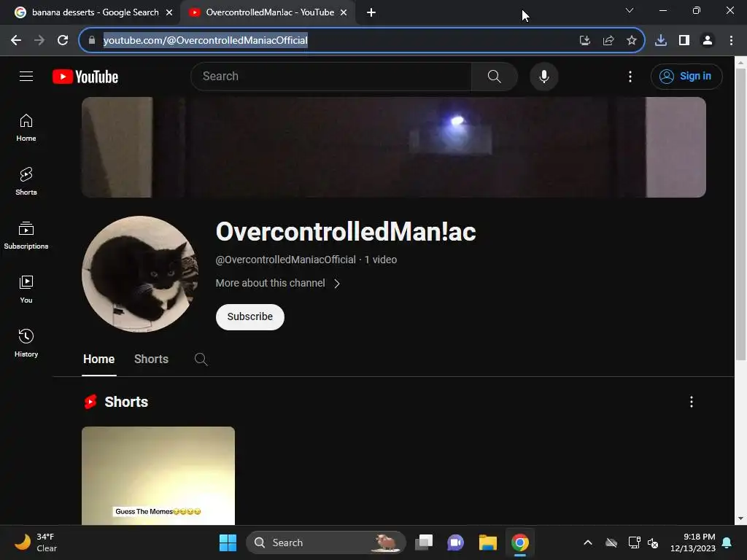Search within the channel magnifier icon
Screen dimensions: 747x560
pyautogui.click(x=201, y=359)
